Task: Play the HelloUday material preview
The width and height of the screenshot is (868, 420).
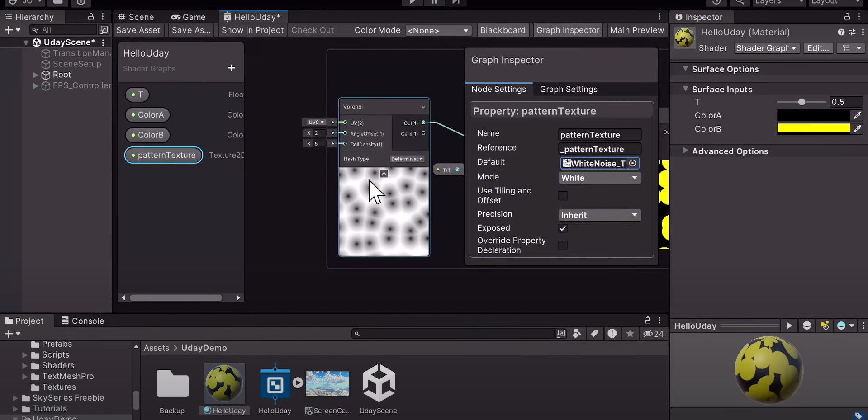Action: coord(789,326)
